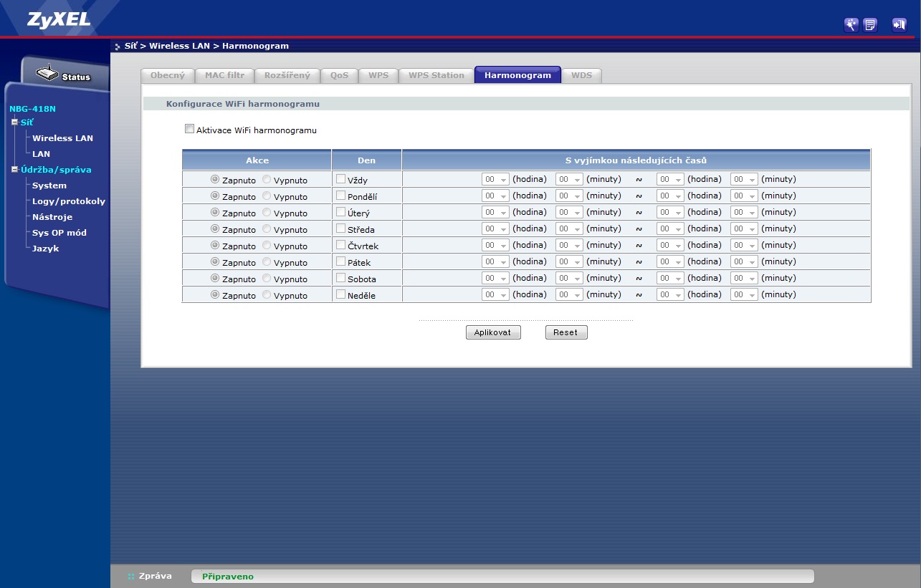Select the Harmonogram tab
Viewport: 921px width, 588px height.
click(517, 75)
